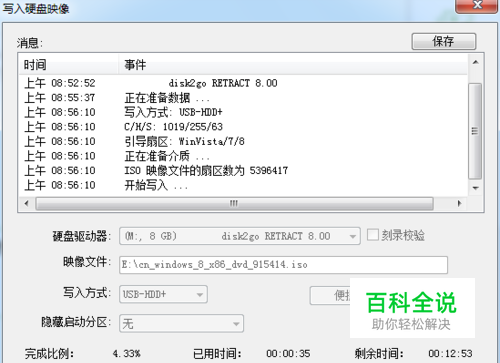Click the horizontal scrollbar left arrow
This screenshot has width=500, height=363.
27,203
